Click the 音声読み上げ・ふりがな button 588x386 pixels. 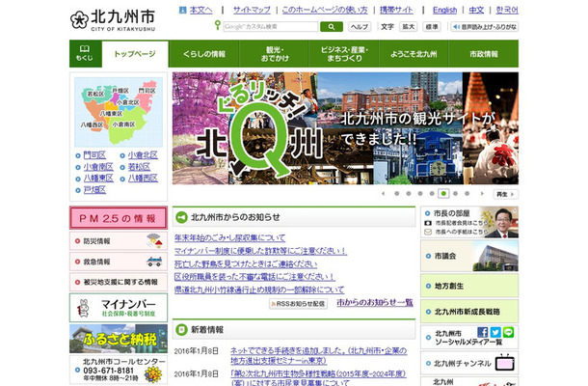click(x=484, y=27)
